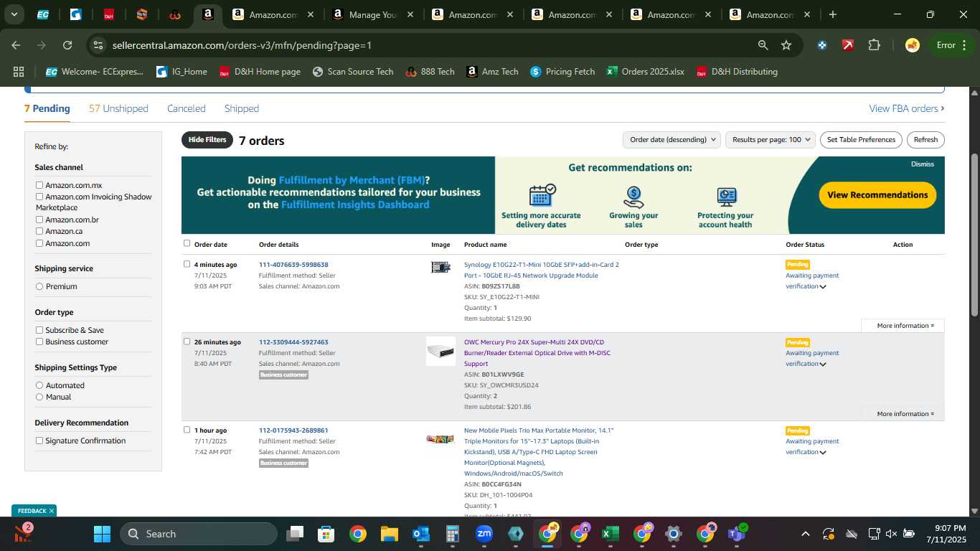Click the Refresh orders button
Viewport: 980px width, 551px height.
[925, 140]
